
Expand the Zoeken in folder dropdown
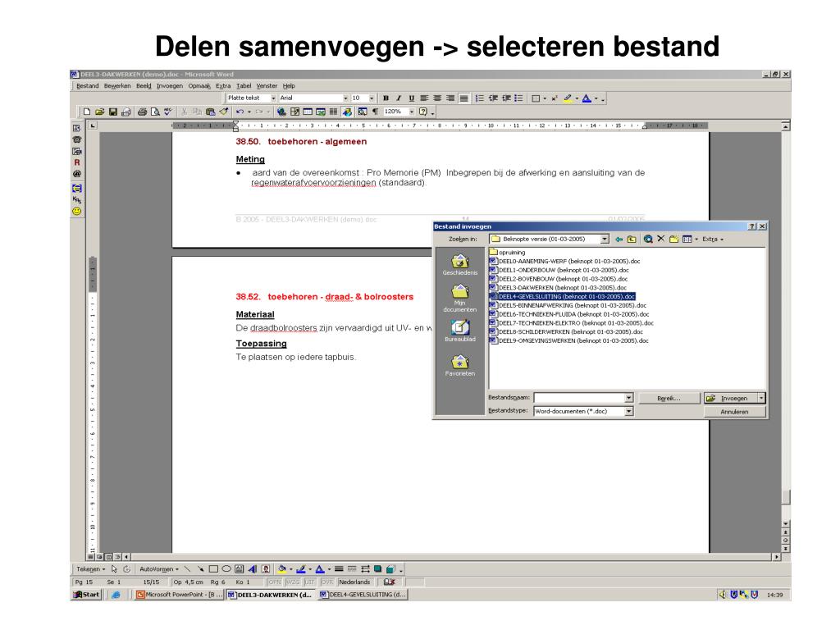pos(605,240)
